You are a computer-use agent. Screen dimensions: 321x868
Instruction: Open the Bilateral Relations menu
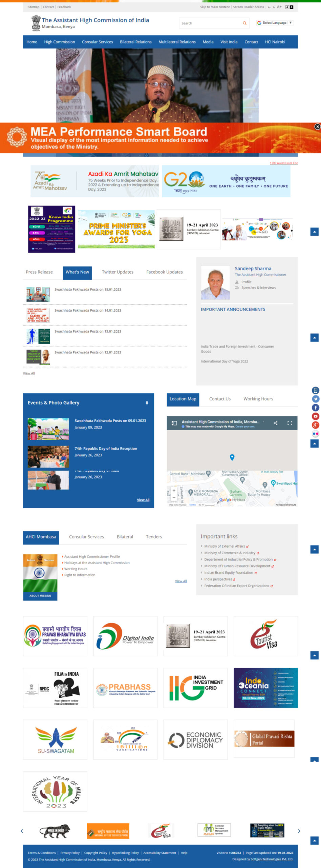(x=136, y=42)
